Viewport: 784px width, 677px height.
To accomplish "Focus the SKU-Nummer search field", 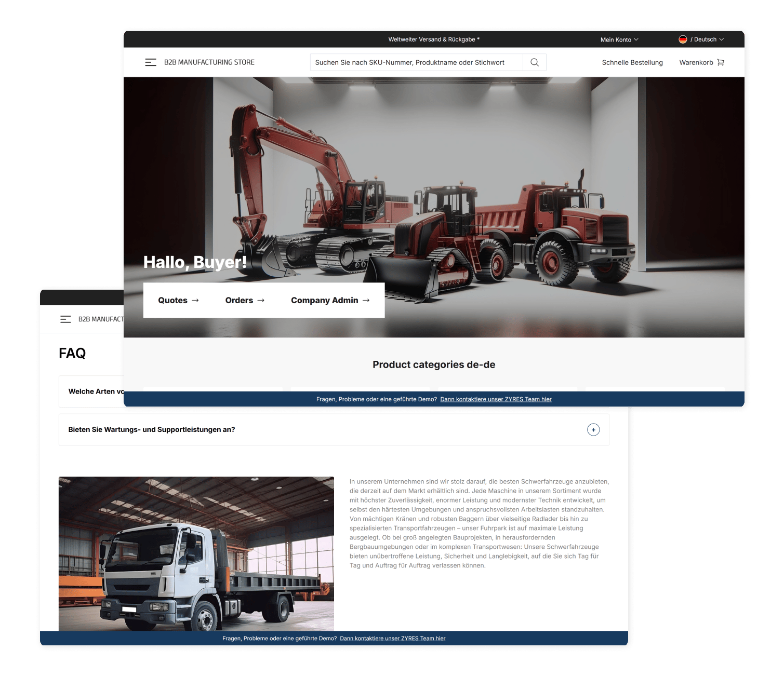I will click(416, 62).
